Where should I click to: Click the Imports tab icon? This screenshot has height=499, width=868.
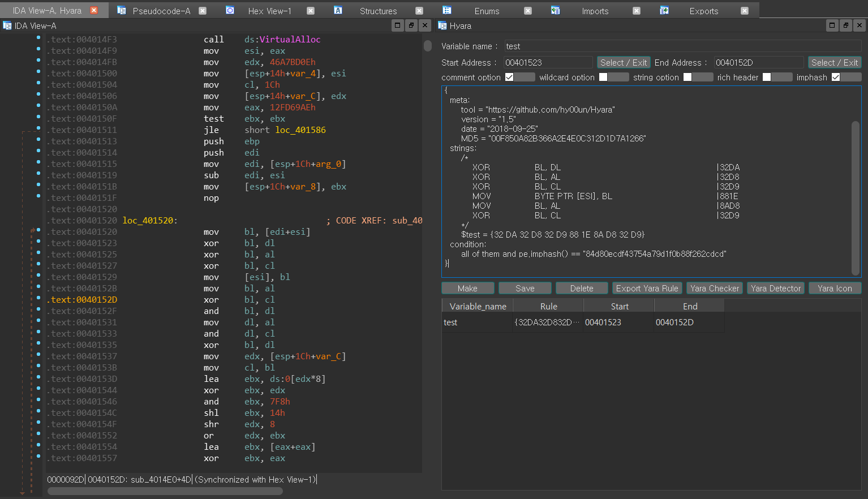[555, 10]
